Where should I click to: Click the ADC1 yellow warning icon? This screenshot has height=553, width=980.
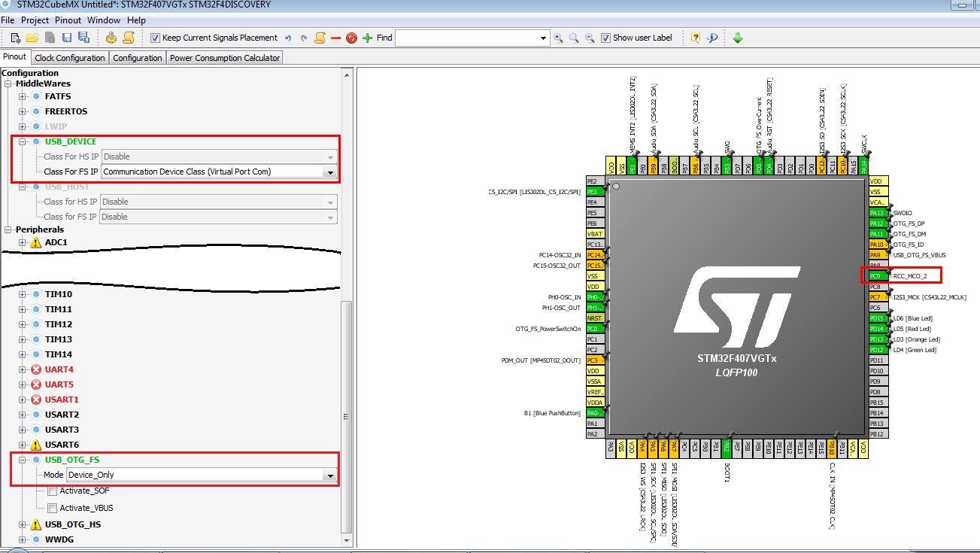tap(35, 242)
